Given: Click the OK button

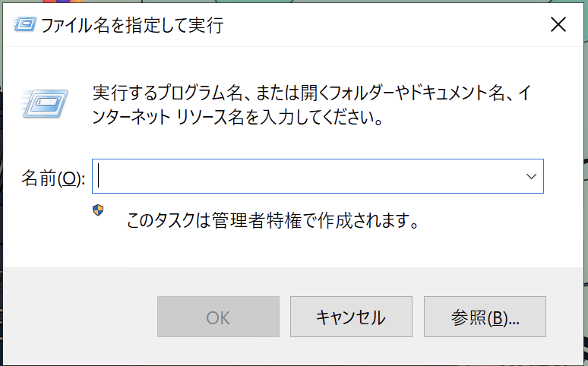Looking at the screenshot, I should (x=218, y=317).
